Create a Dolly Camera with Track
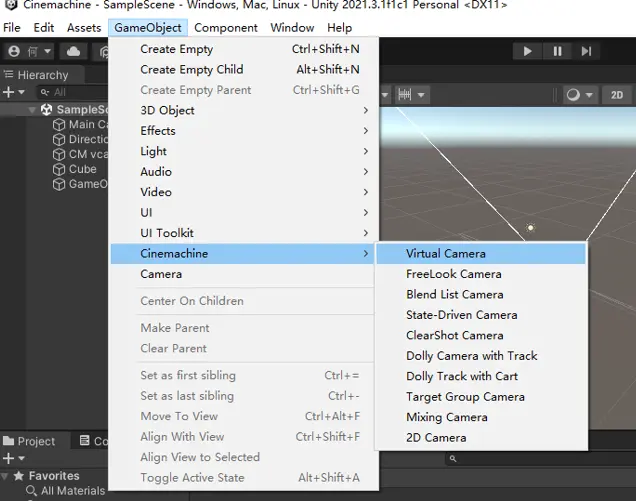 tap(481, 356)
